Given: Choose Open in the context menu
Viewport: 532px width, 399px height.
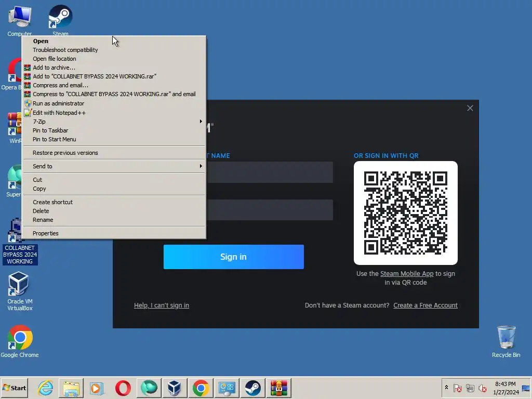Looking at the screenshot, I should [114, 41].
